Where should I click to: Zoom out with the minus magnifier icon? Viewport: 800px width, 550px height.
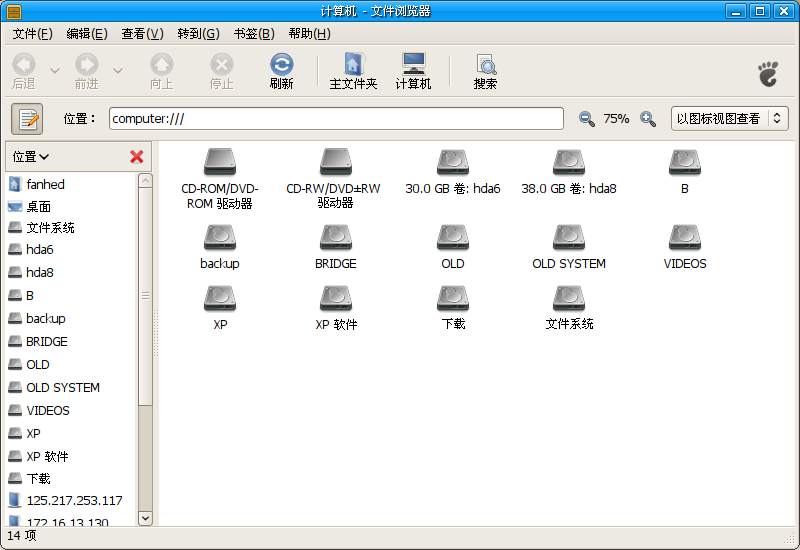click(587, 119)
